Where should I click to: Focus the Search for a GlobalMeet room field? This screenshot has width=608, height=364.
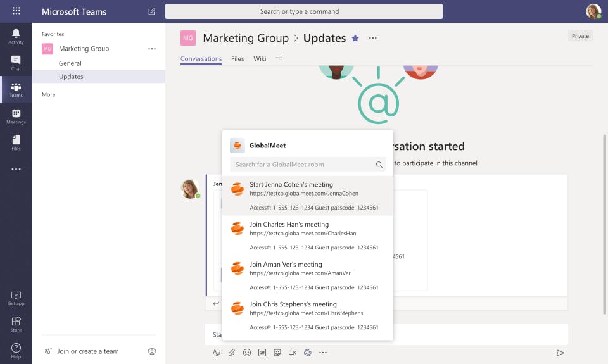pos(308,165)
